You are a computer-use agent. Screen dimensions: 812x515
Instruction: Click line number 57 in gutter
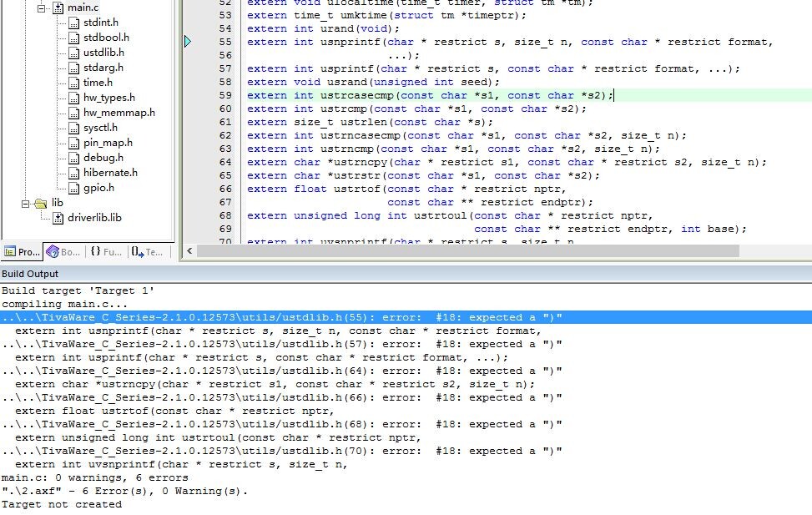click(225, 68)
